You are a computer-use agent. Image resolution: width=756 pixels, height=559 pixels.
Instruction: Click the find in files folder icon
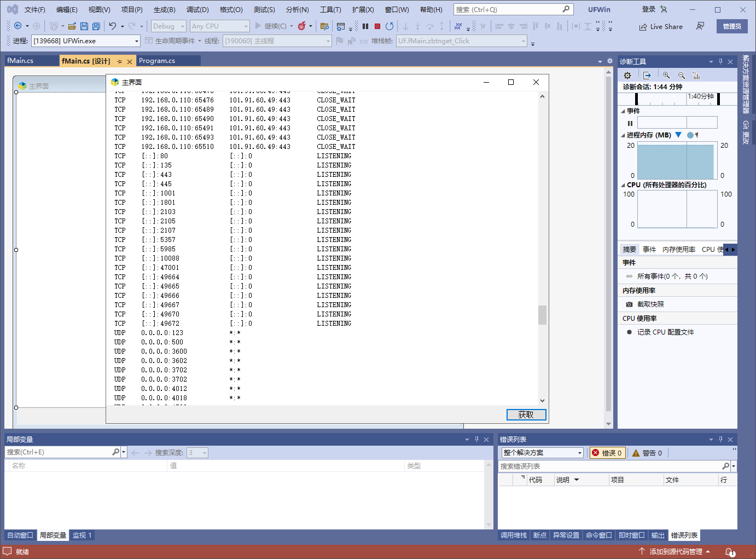click(324, 26)
